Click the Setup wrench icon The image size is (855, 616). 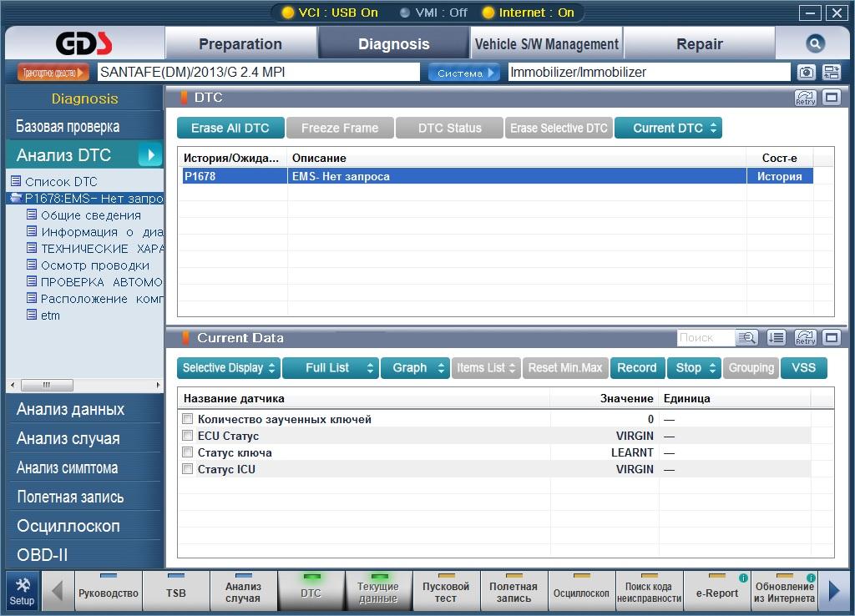(x=22, y=592)
